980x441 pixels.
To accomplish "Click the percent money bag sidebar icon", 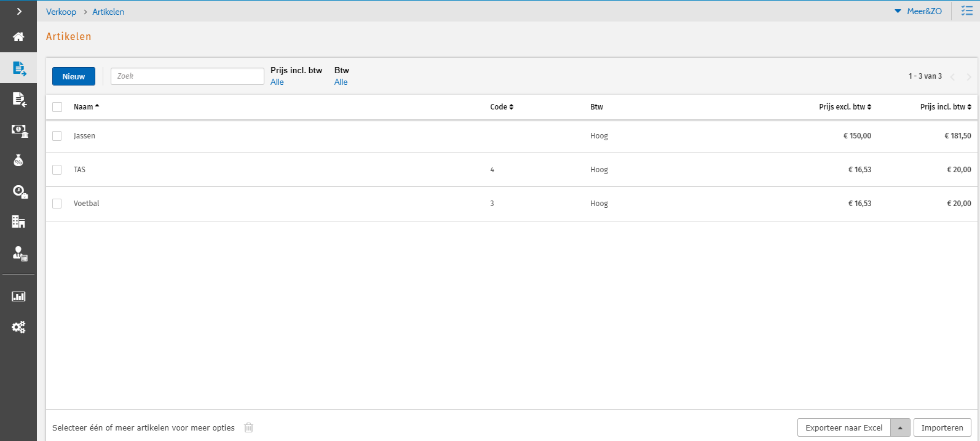I will (x=18, y=161).
